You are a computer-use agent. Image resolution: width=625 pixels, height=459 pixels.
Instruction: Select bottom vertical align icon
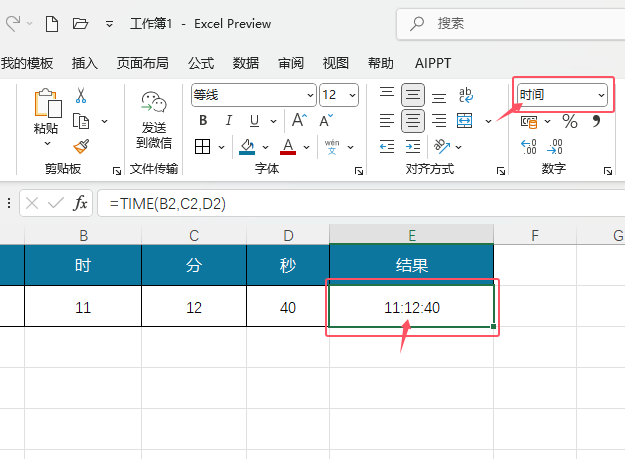(x=439, y=96)
